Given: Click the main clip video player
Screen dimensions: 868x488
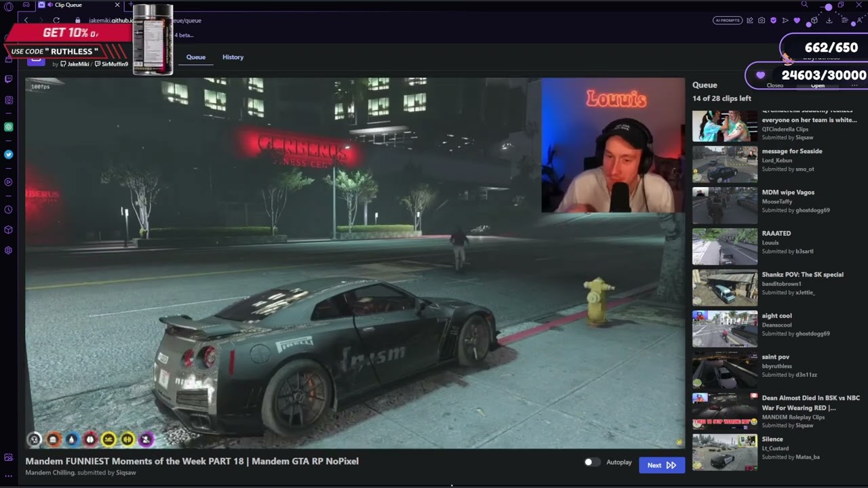Looking at the screenshot, I should tap(355, 263).
